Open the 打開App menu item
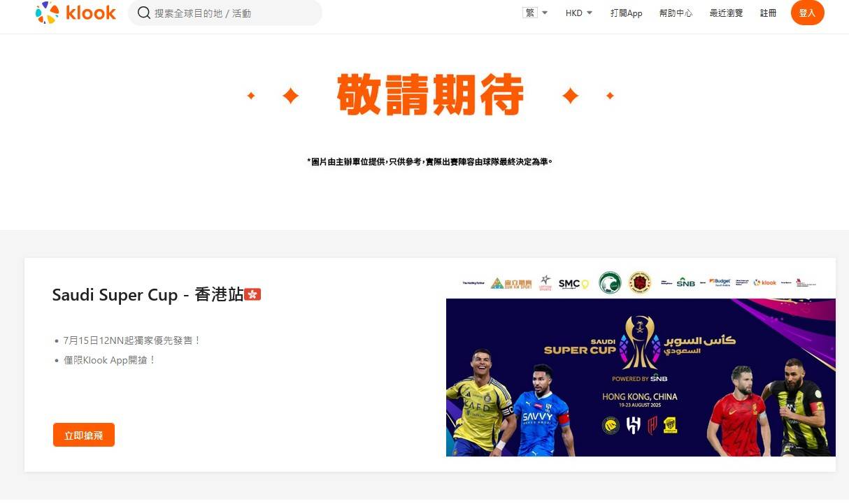The image size is (849, 504). click(x=626, y=13)
